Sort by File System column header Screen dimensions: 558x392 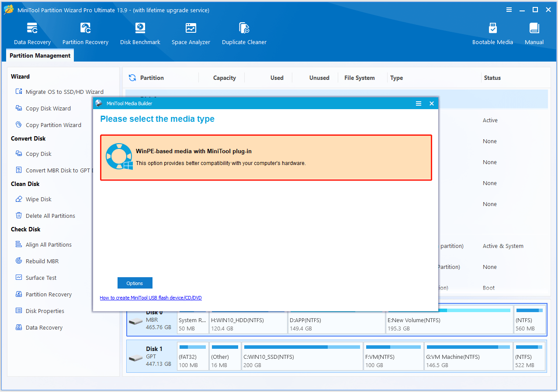360,78
